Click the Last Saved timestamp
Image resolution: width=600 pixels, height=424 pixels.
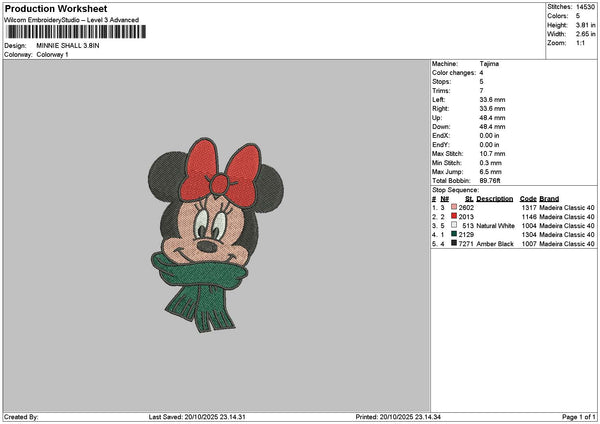[x=197, y=417]
